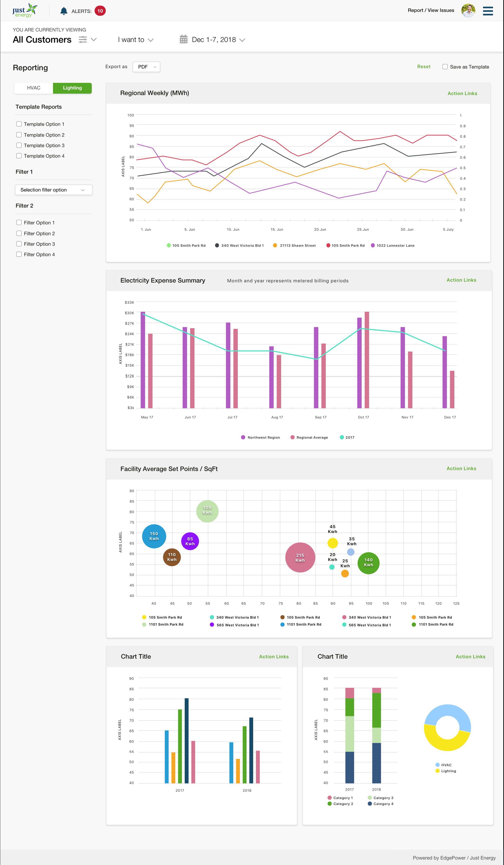This screenshot has height=865, width=504.
Task: Select the 140 Kwh green bubble
Action: [368, 563]
